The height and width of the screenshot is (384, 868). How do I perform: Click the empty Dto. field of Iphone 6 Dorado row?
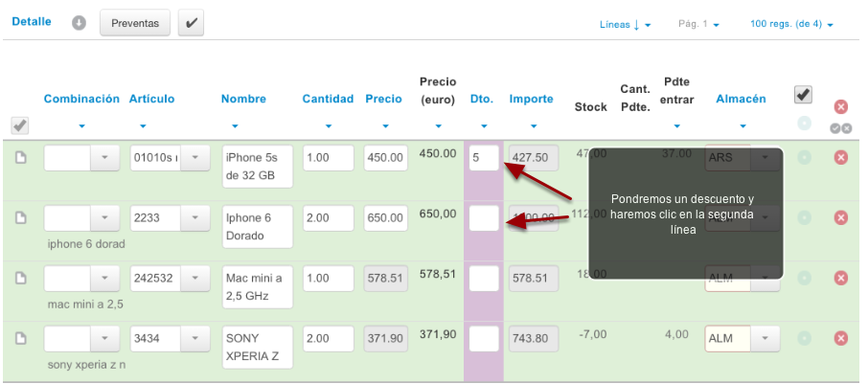point(484,218)
